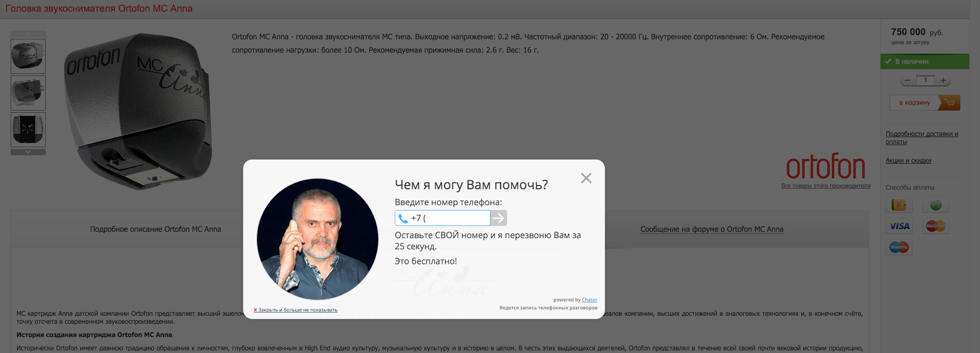The image size is (980, 353).
Task: Click the main Ortofon MC Anna product image
Action: 137,111
